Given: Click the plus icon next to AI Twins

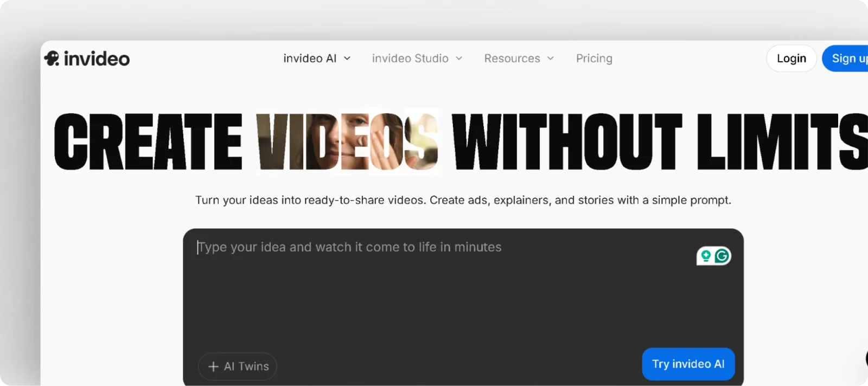Looking at the screenshot, I should pos(213,367).
